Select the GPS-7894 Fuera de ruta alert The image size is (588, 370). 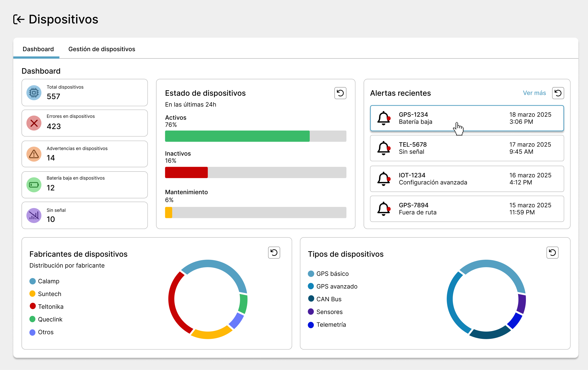466,209
